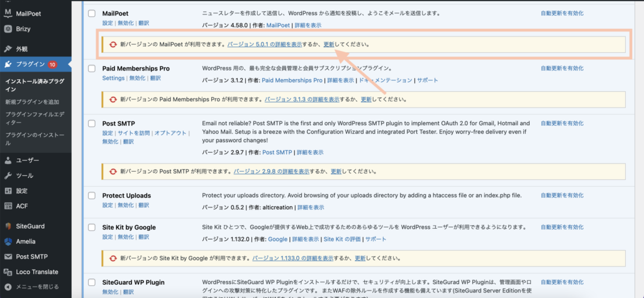This screenshot has height=298, width=644.
Task: Open Loco Translate sidebar menu
Action: coord(36,272)
